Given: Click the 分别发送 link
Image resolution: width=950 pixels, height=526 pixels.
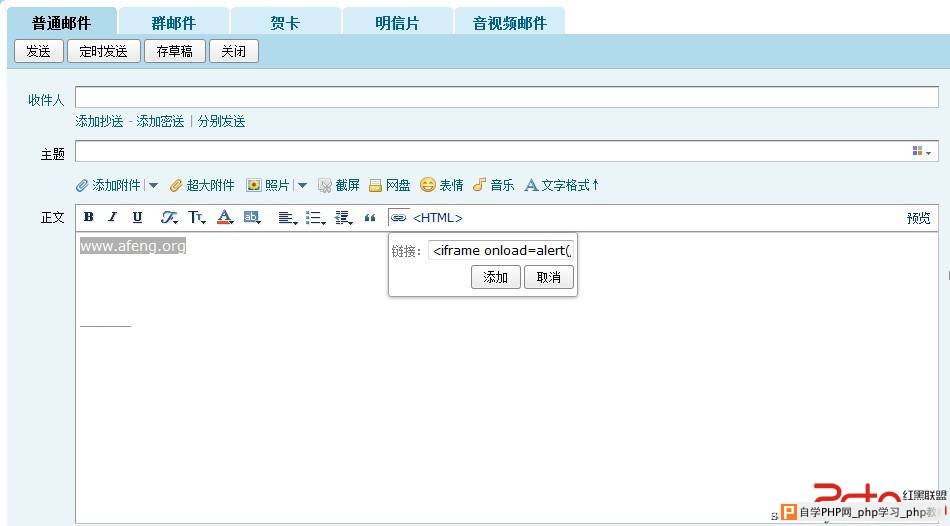Looking at the screenshot, I should click(221, 121).
